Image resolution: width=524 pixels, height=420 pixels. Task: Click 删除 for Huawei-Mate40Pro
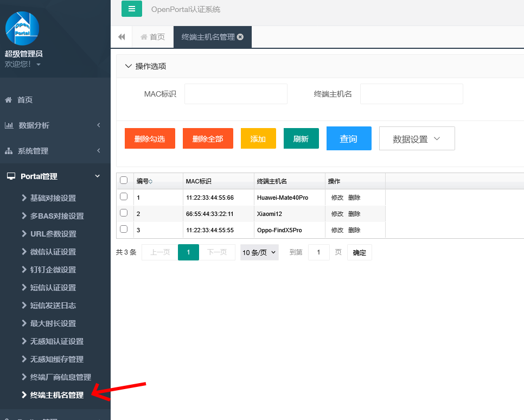tap(354, 198)
